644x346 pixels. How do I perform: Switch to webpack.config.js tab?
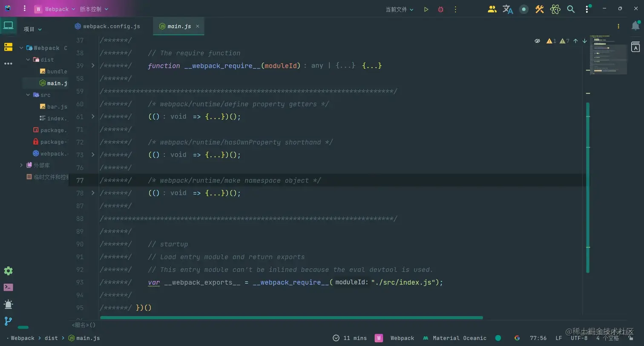(x=107, y=26)
